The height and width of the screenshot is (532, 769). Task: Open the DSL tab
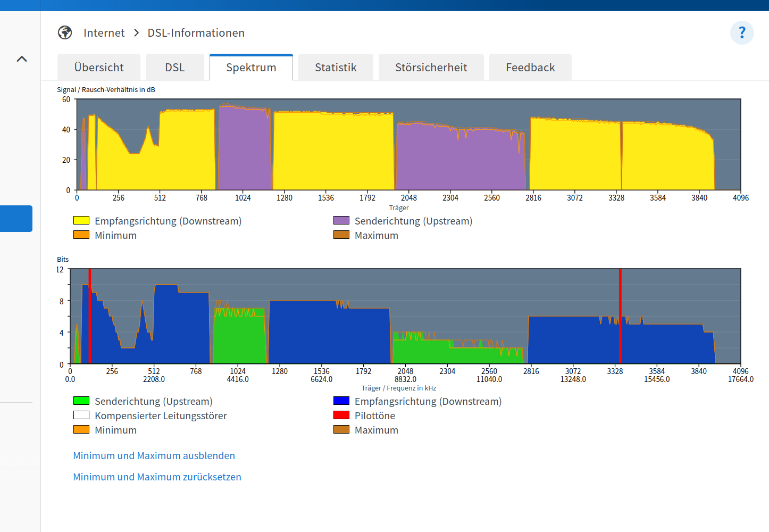click(175, 67)
